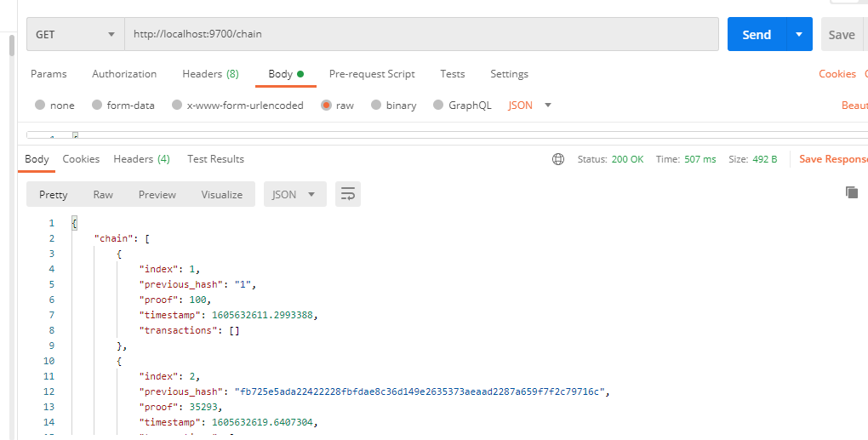Select x-www-form-urlencoded radio button
The image size is (868, 440).
[x=177, y=106]
